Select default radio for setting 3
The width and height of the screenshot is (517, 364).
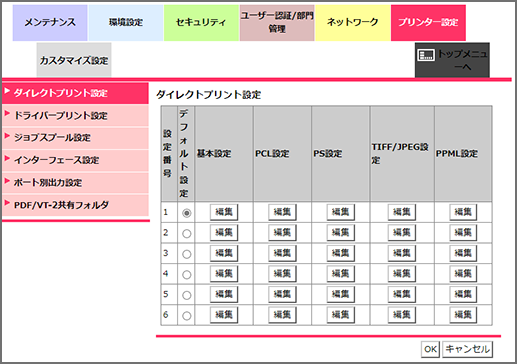[187, 254]
